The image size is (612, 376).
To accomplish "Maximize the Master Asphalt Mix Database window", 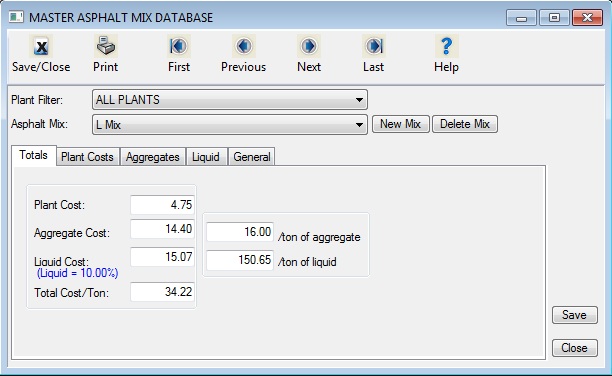I will coord(554,18).
